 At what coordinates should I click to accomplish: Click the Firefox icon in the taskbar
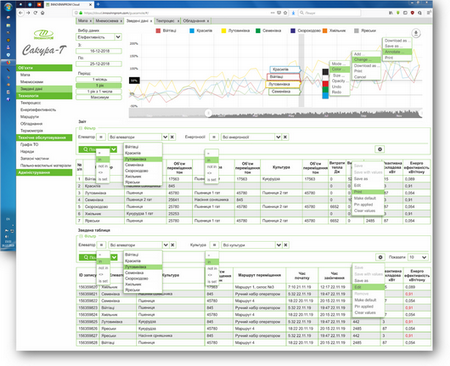tap(8, 62)
